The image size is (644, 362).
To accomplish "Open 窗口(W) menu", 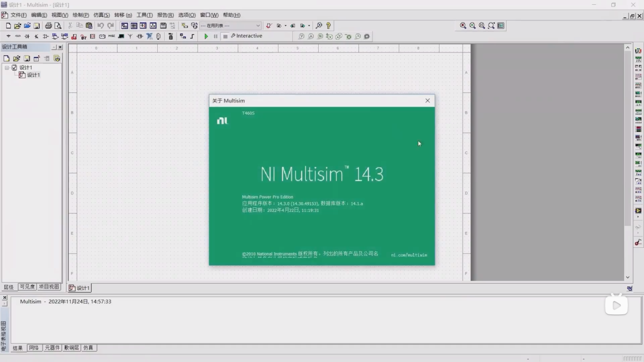I will coord(209,15).
